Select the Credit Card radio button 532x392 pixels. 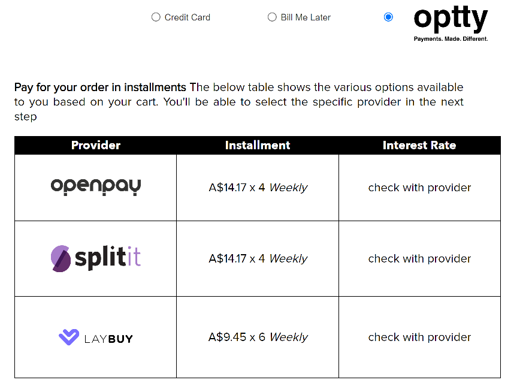(x=156, y=17)
